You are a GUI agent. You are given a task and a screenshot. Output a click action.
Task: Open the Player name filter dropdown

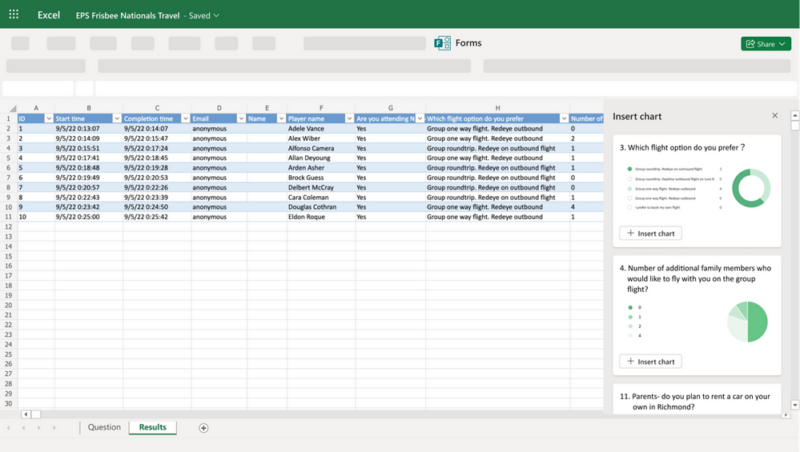[349, 118]
